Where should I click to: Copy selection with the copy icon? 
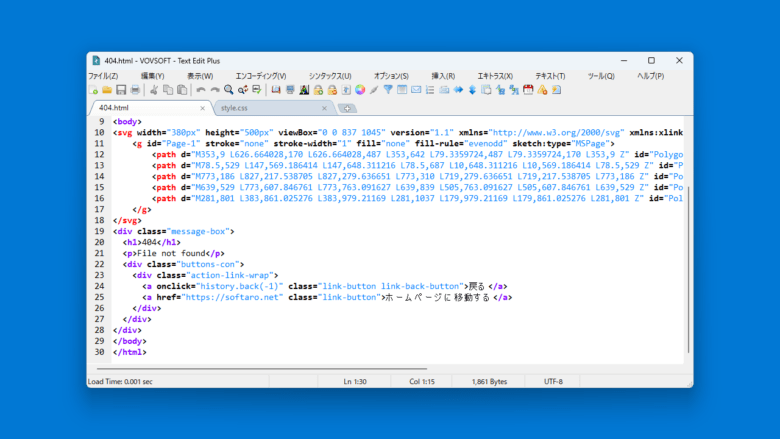pos(168,90)
